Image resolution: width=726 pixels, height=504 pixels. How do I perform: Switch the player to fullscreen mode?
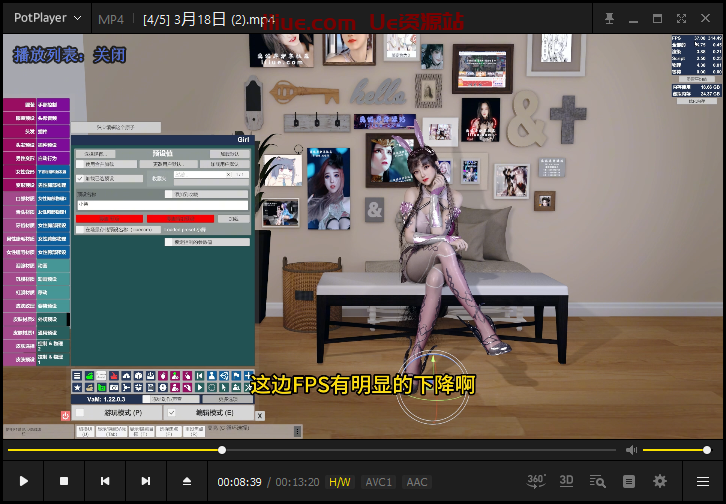tap(681, 19)
